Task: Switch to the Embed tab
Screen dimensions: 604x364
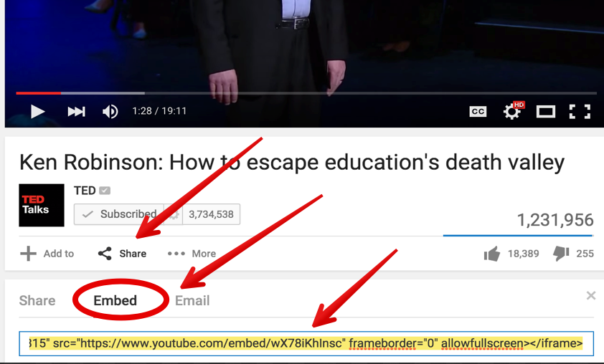Action: pos(115,300)
